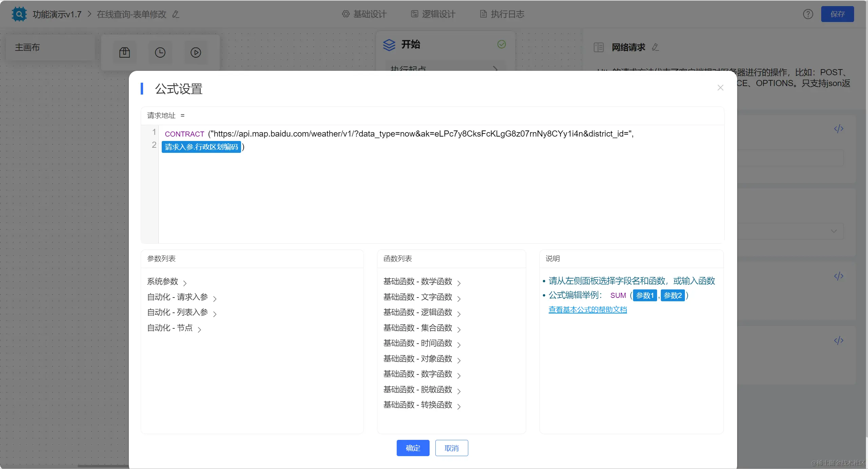Image resolution: width=868 pixels, height=469 pixels.
Task: Click the 确定 confirm button
Action: click(x=413, y=448)
